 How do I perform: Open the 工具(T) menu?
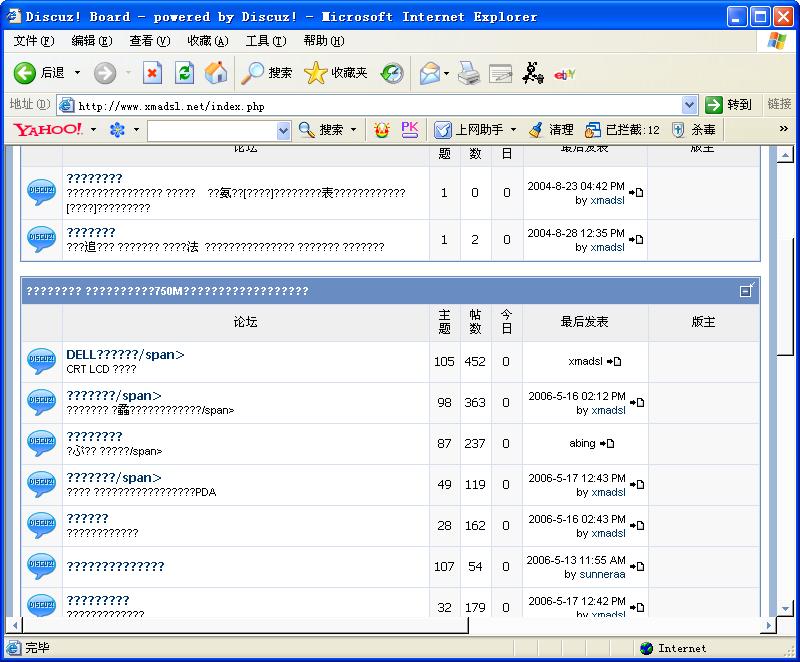tap(266, 41)
